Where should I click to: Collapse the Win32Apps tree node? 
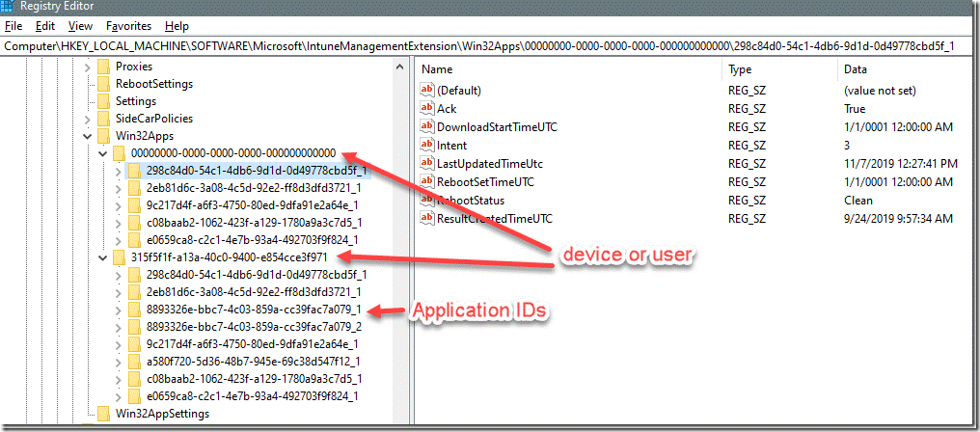[x=89, y=137]
